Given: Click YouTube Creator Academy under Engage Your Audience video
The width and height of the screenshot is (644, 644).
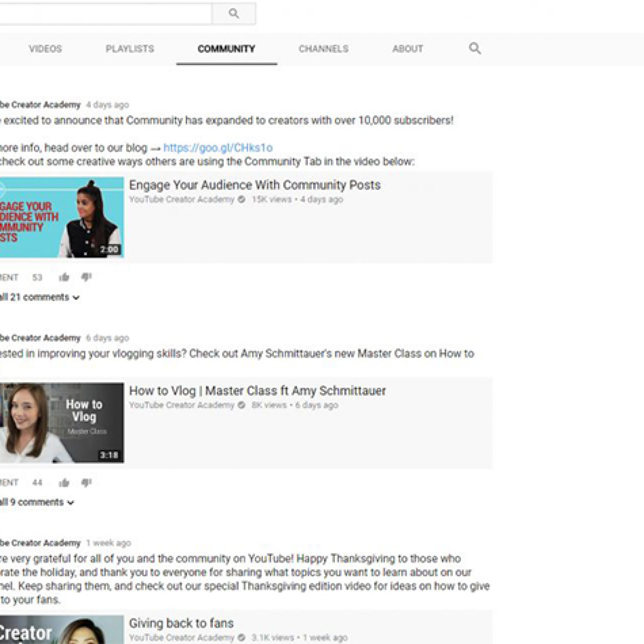Looking at the screenshot, I should pyautogui.click(x=182, y=199).
